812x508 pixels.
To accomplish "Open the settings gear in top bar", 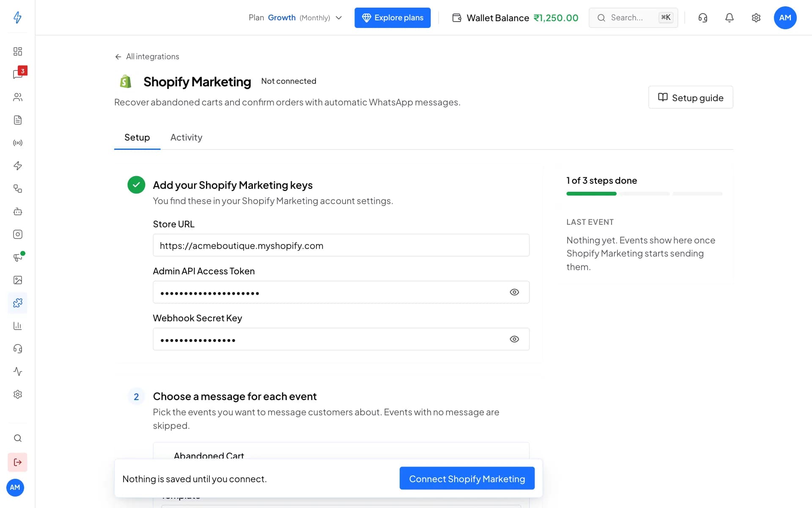I will coord(756,18).
